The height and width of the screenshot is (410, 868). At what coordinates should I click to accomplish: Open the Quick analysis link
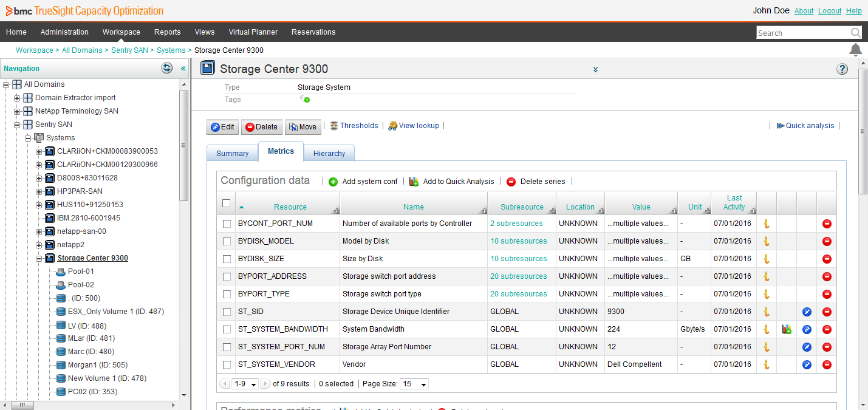click(805, 126)
